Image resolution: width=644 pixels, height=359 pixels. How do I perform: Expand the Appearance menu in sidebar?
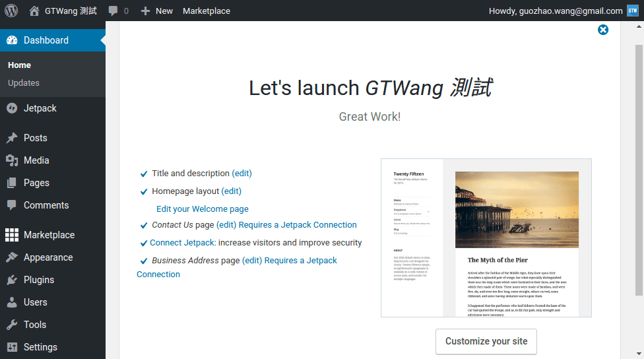click(x=48, y=257)
